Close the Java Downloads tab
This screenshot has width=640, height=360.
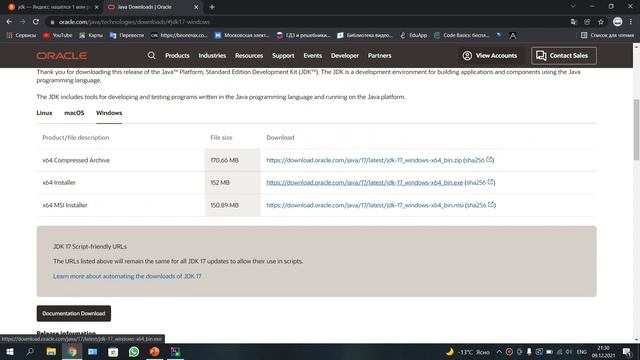[196, 7]
